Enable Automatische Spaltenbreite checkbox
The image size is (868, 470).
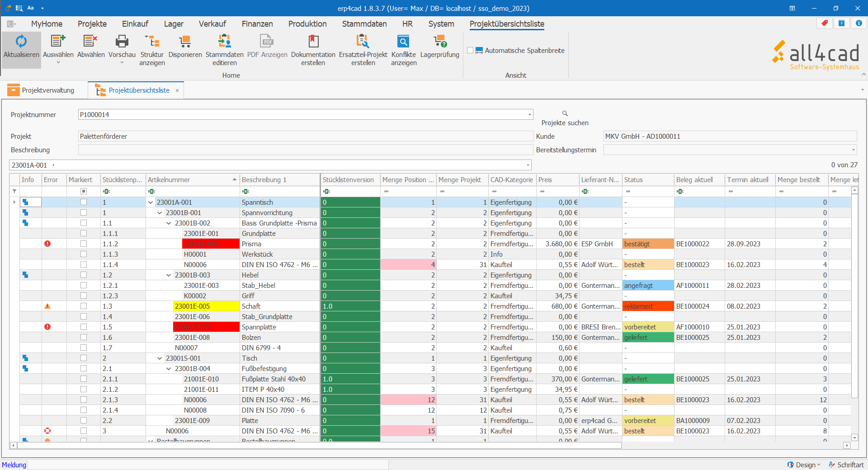click(x=470, y=51)
